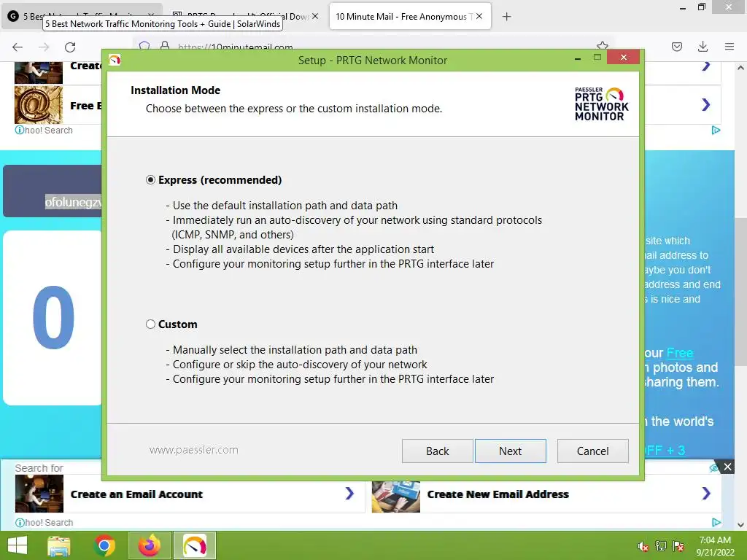Click the lock icon in the address bar

point(165,46)
